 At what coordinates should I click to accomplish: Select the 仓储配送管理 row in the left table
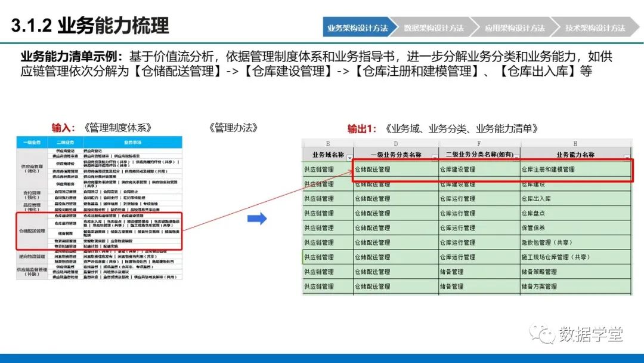coord(32,230)
